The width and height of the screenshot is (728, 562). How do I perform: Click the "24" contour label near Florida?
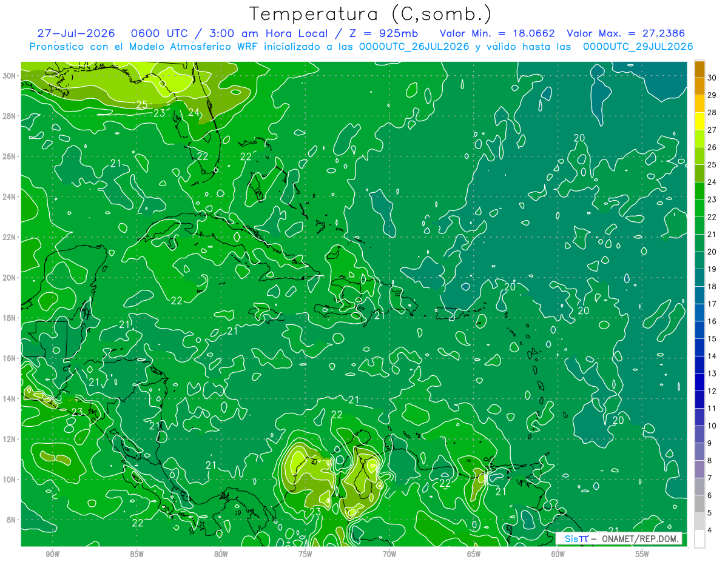194,112
